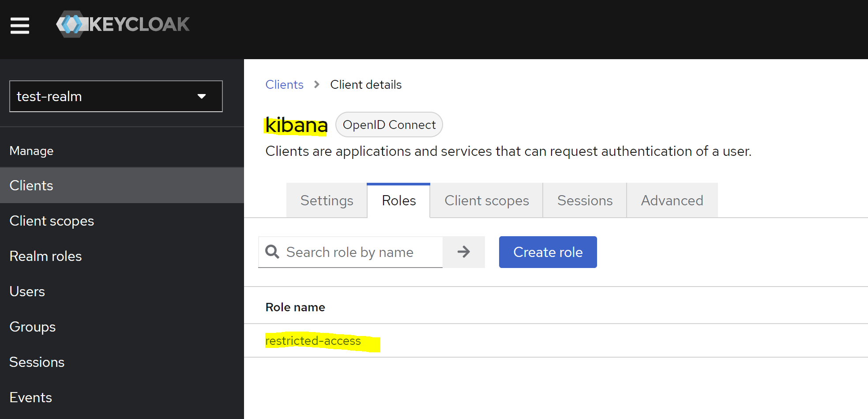Image resolution: width=868 pixels, height=419 pixels.
Task: Click the magnifier icon in role search
Action: (x=272, y=252)
